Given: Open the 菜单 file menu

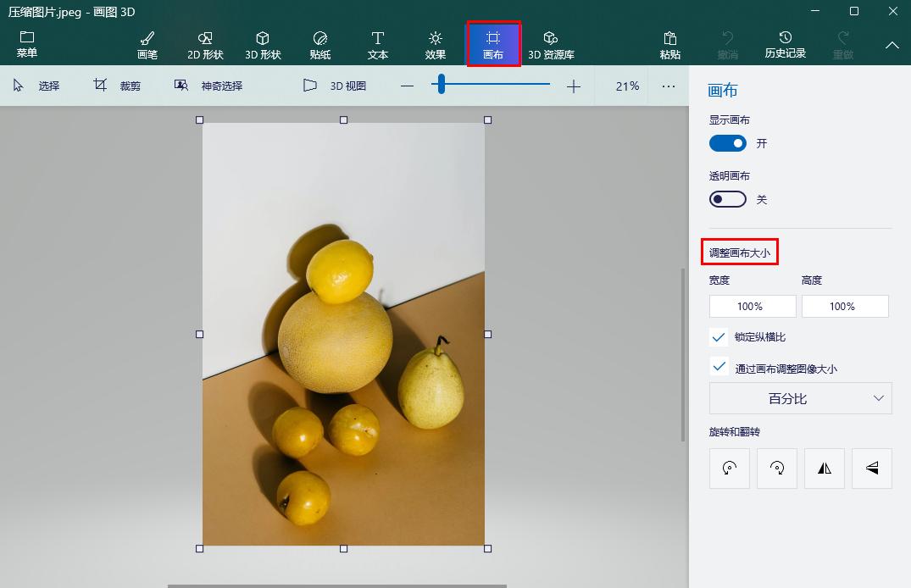Looking at the screenshot, I should [27, 45].
